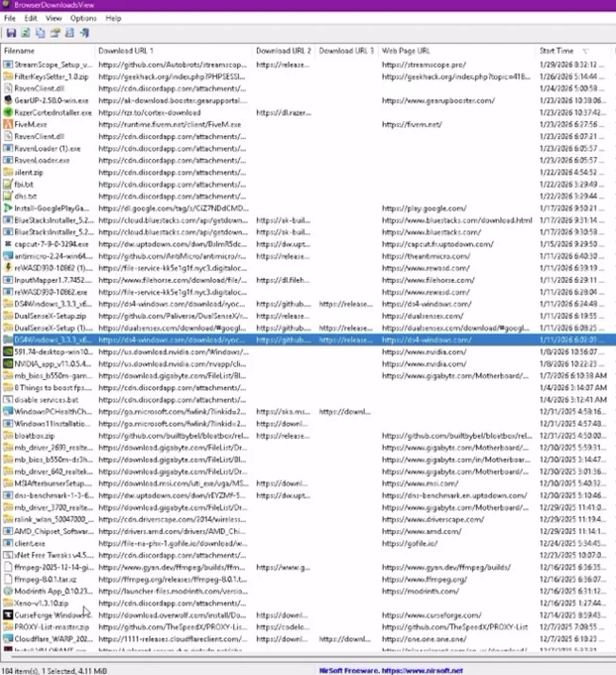
Task: Click the NVIDIA_app_v11.0.5.4 icon
Action: point(8,363)
